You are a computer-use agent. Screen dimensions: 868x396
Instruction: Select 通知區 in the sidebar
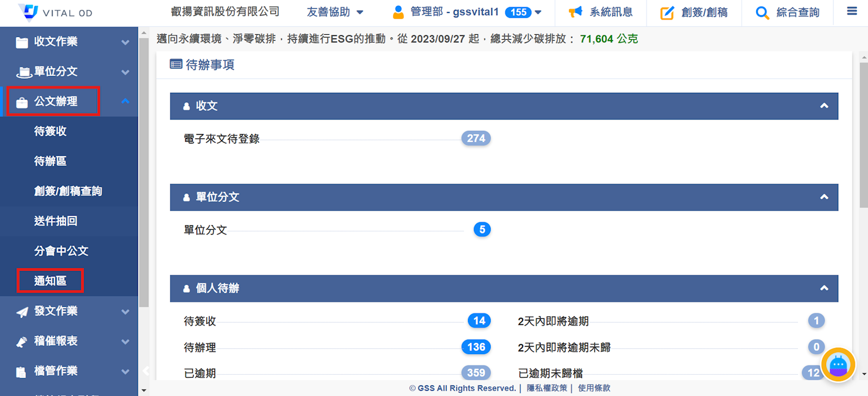50,281
